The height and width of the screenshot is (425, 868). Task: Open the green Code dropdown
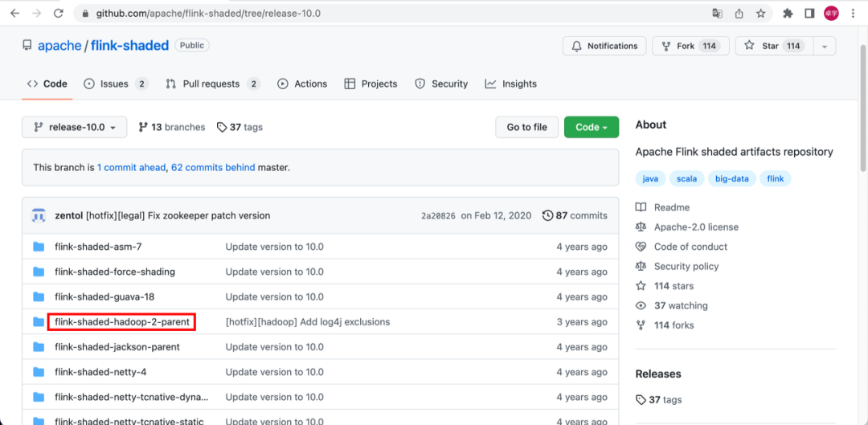pyautogui.click(x=591, y=127)
